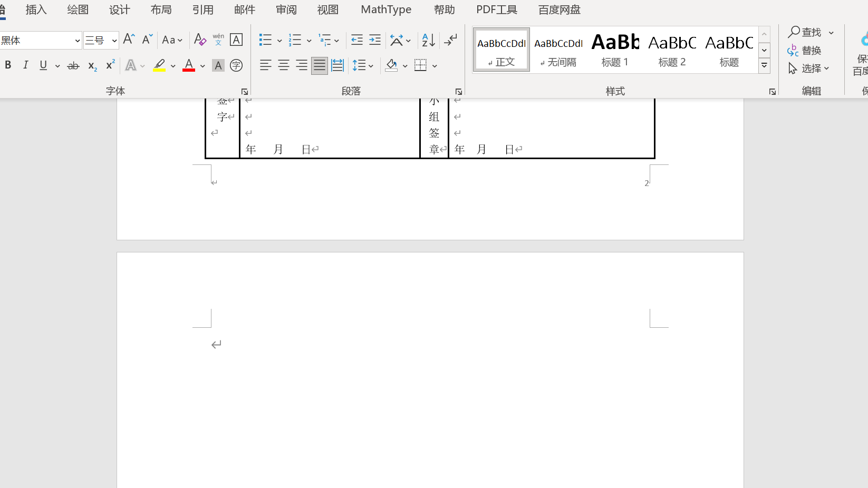Apply strikethrough to text
Screen dimensions: 868x488
coord(73,65)
